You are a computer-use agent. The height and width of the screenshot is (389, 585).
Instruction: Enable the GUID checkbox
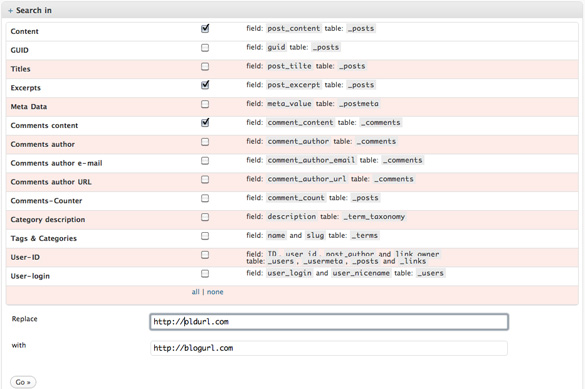click(x=205, y=48)
